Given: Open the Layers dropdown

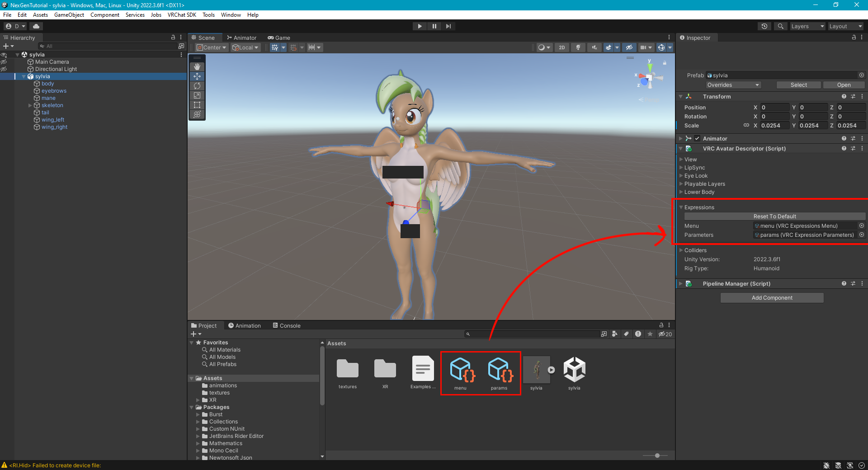Looking at the screenshot, I should click(x=807, y=26).
